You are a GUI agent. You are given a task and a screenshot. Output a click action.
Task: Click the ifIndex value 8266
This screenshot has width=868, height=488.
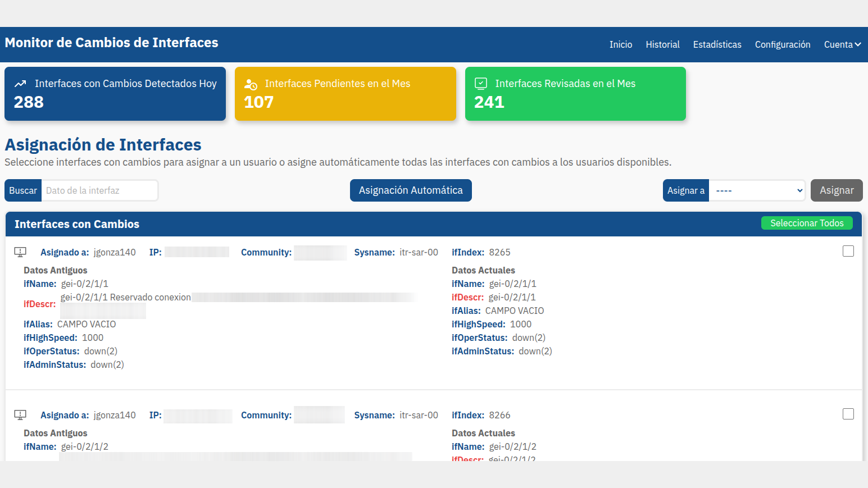499,415
